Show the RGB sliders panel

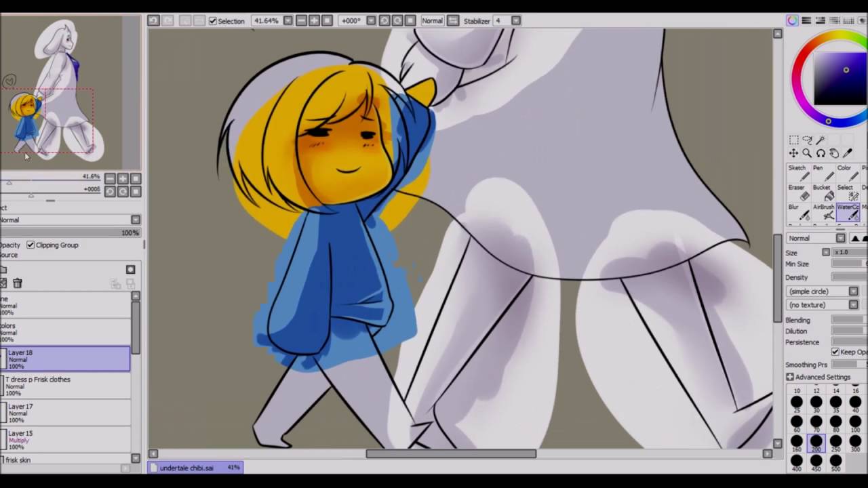click(806, 21)
